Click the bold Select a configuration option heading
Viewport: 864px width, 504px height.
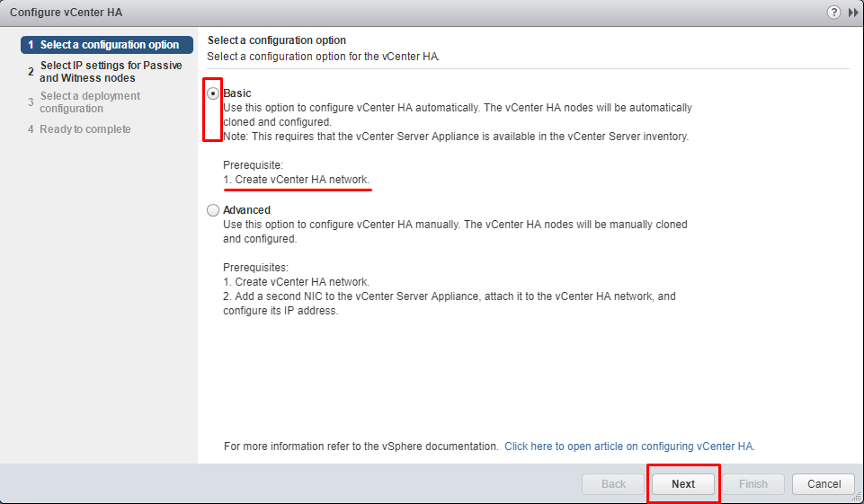[x=277, y=40]
